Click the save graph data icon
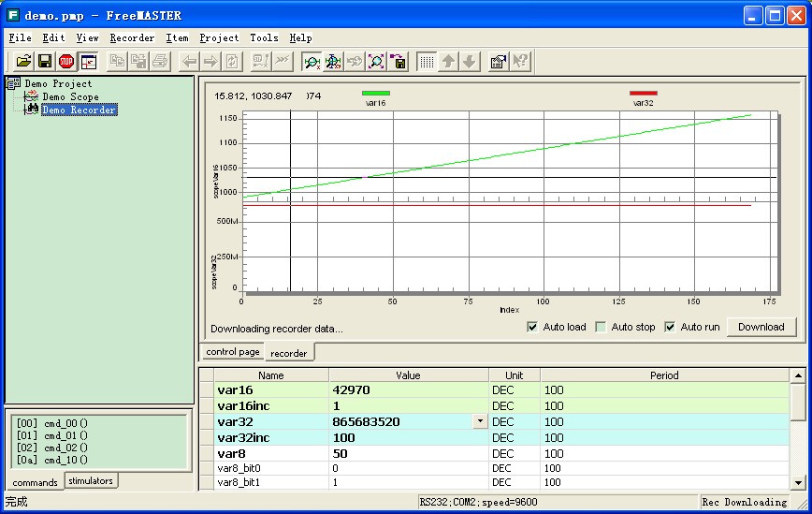Image resolution: width=812 pixels, height=514 pixels. tap(399, 62)
